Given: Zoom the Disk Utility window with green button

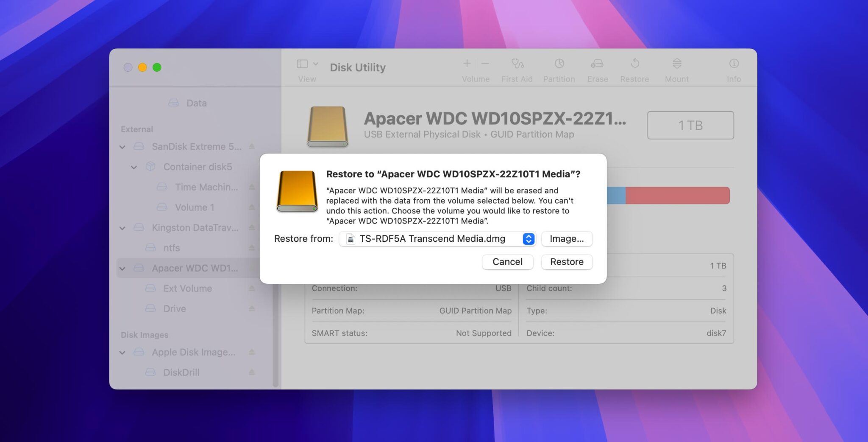Looking at the screenshot, I should pyautogui.click(x=157, y=67).
